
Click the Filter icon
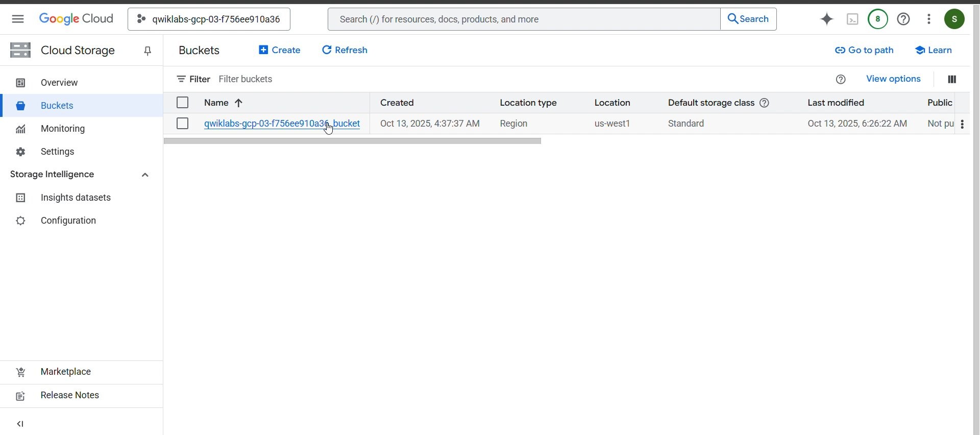(181, 79)
